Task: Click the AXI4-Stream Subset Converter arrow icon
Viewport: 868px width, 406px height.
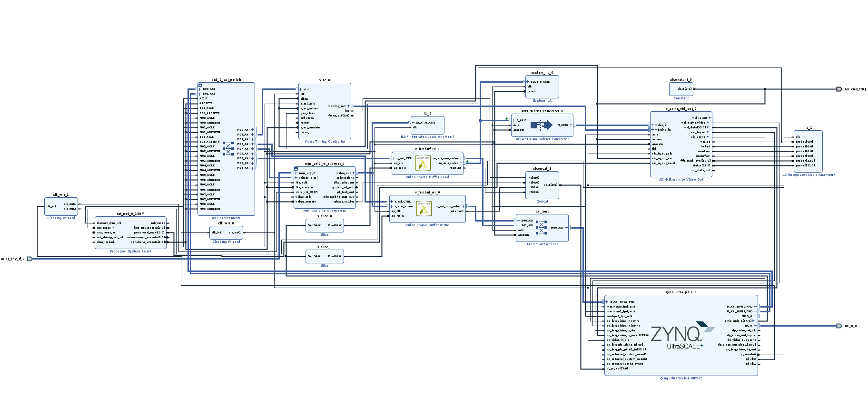Action: [x=541, y=125]
